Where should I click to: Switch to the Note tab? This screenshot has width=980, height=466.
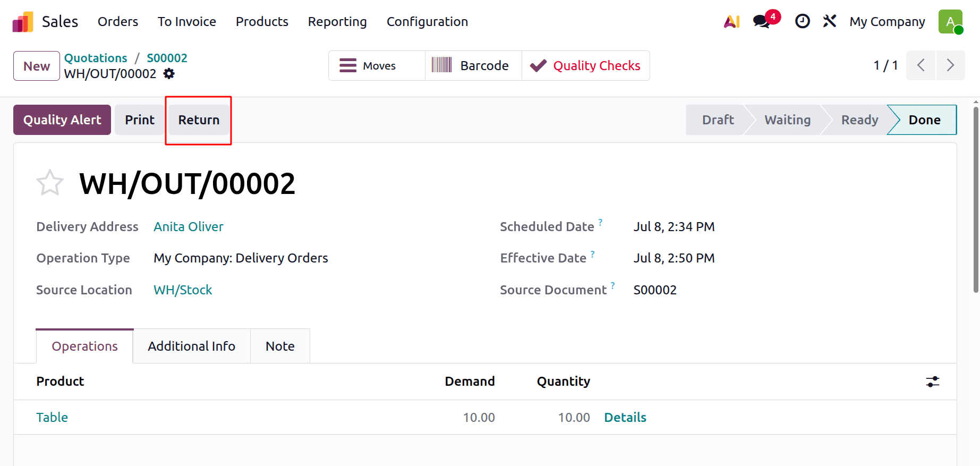click(x=280, y=346)
